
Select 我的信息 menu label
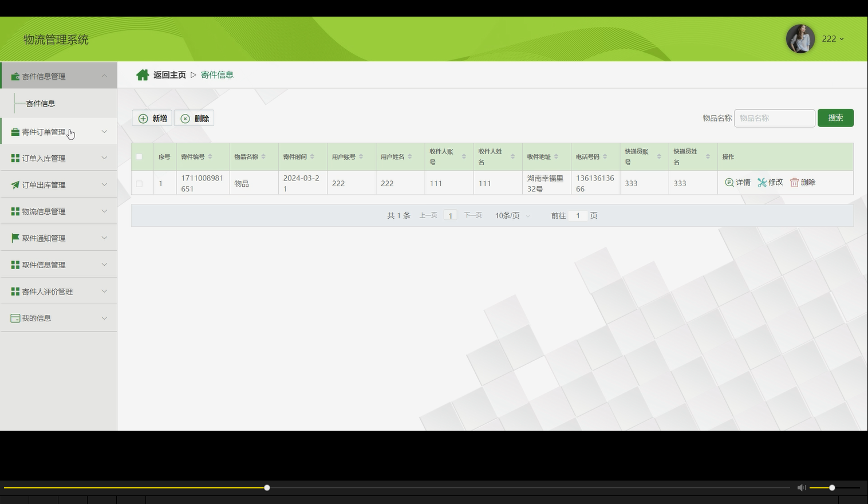coord(37,318)
